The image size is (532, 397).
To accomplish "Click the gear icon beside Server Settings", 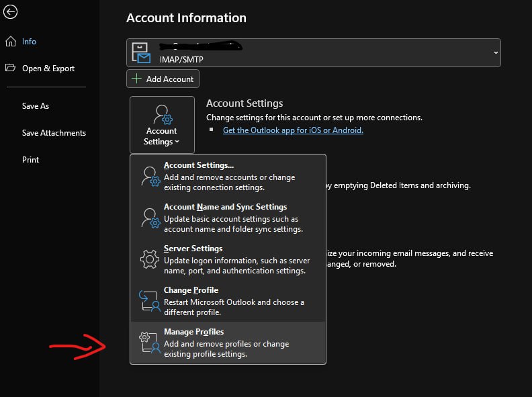I will (x=150, y=259).
